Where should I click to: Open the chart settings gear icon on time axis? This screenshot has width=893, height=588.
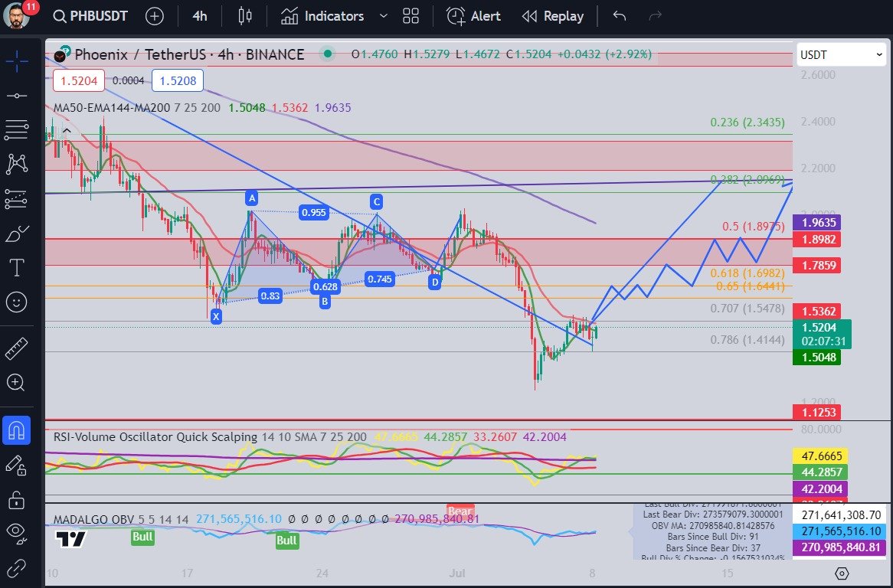[842, 573]
